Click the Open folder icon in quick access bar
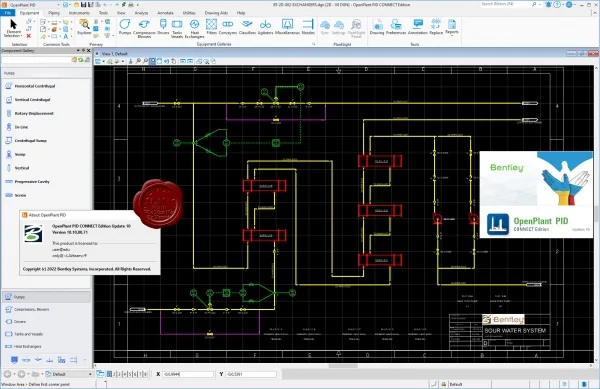 (x=77, y=5)
